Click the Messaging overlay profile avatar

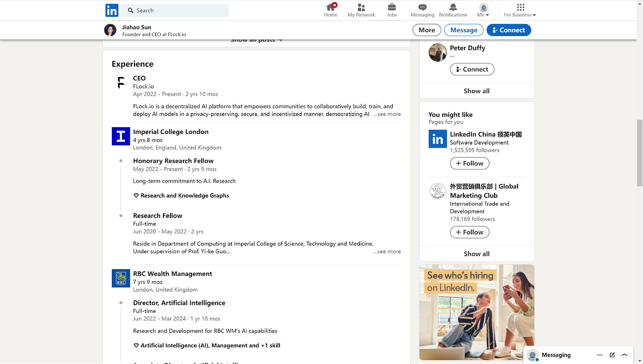tap(533, 355)
